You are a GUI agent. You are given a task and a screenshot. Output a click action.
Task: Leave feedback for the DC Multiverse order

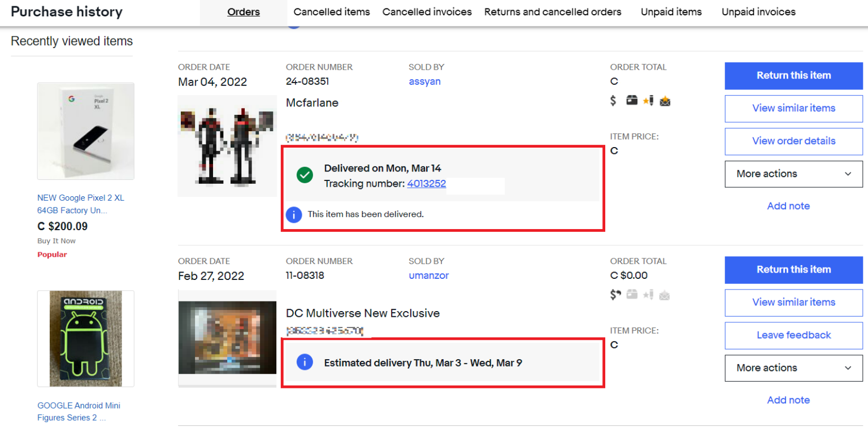pyautogui.click(x=793, y=335)
